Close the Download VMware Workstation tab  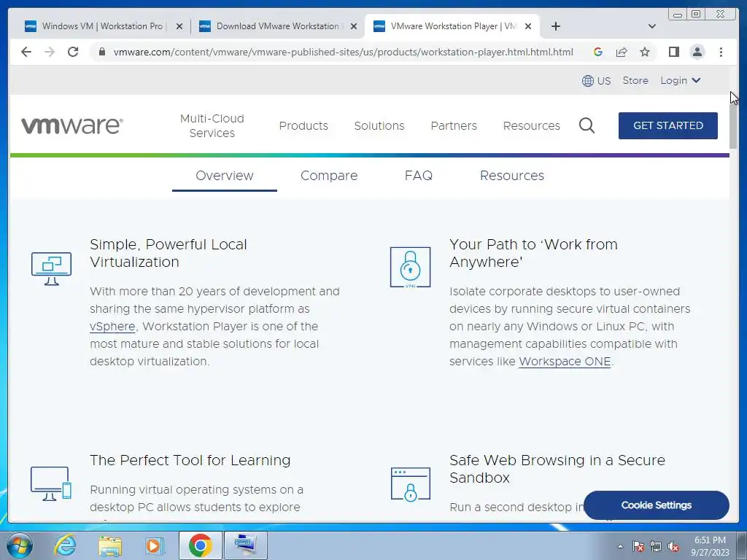pyautogui.click(x=354, y=26)
